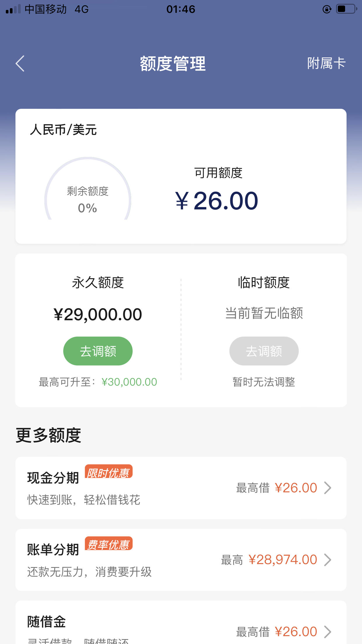
Task: Tap the ¥28,974.00 installment amount
Action: point(282,560)
